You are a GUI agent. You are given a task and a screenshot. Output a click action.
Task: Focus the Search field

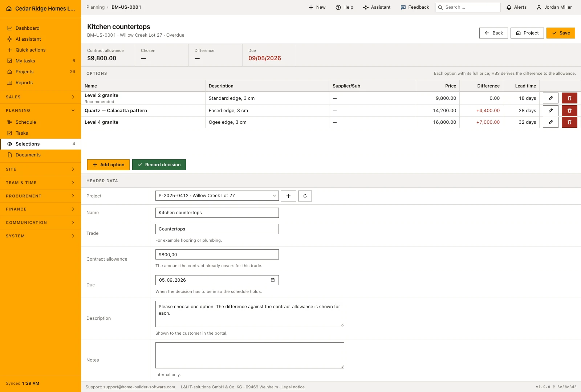(x=468, y=7)
